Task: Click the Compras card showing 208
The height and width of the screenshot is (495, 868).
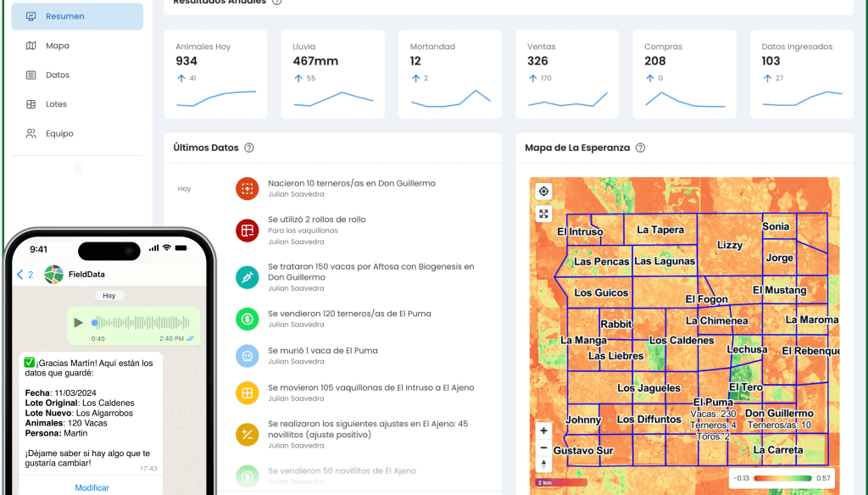Action: [685, 75]
